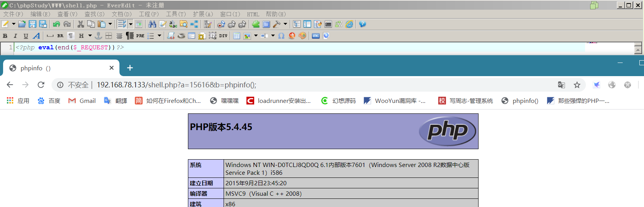Expand the Paste dropdown arrow

110,24
